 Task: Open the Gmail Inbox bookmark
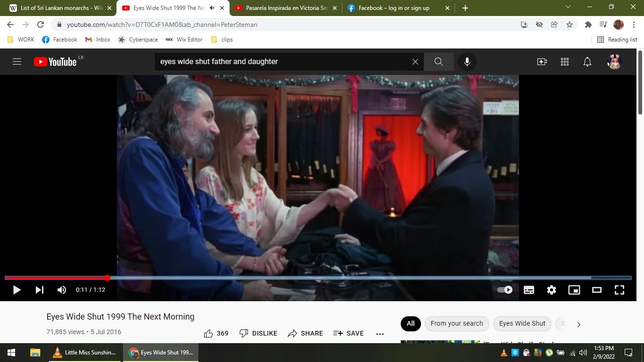pyautogui.click(x=98, y=40)
